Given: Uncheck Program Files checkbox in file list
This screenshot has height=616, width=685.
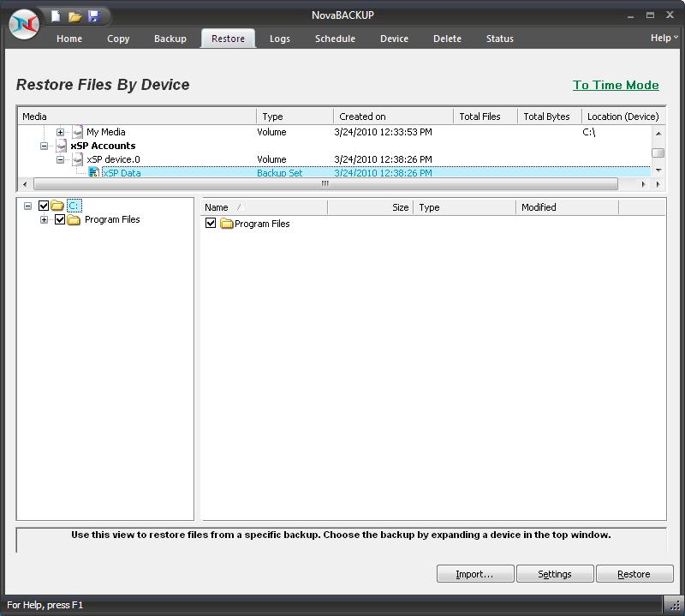Looking at the screenshot, I should 211,223.
